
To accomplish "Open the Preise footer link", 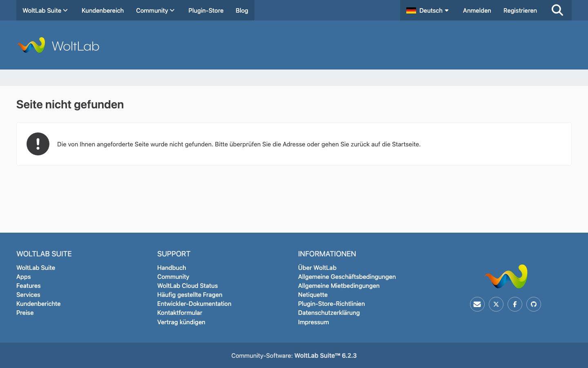I will 25,313.
